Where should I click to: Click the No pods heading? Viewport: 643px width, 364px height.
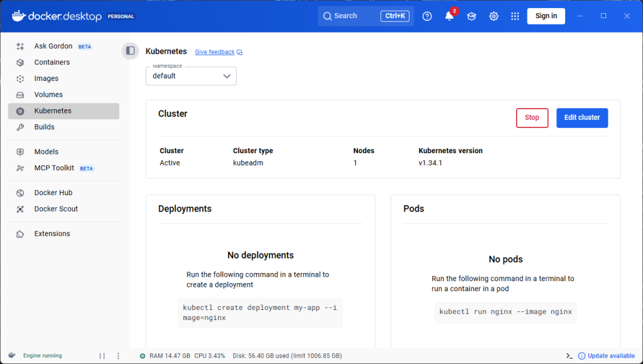[x=505, y=259]
